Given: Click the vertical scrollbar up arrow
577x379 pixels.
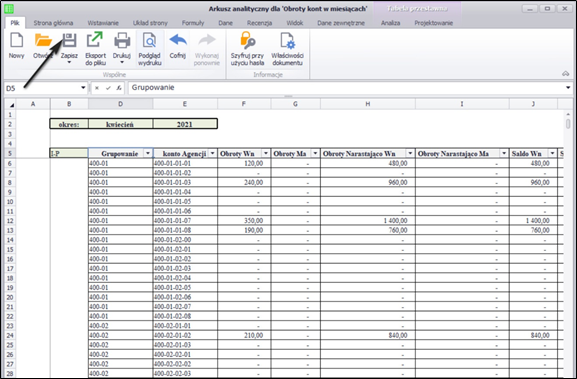Looking at the screenshot, I should (568, 114).
